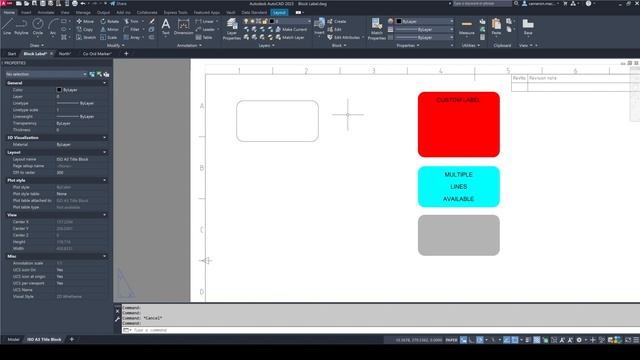Open the Layout ribbon tab

tap(279, 12)
